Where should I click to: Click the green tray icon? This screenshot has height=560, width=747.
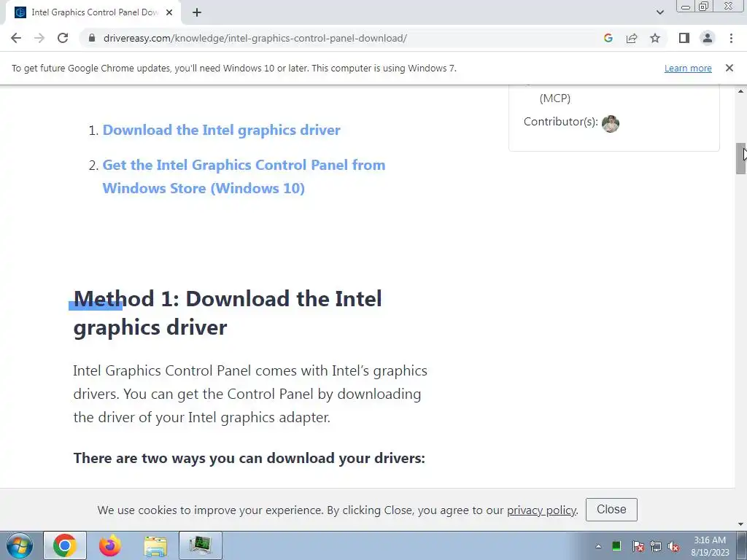click(x=616, y=546)
